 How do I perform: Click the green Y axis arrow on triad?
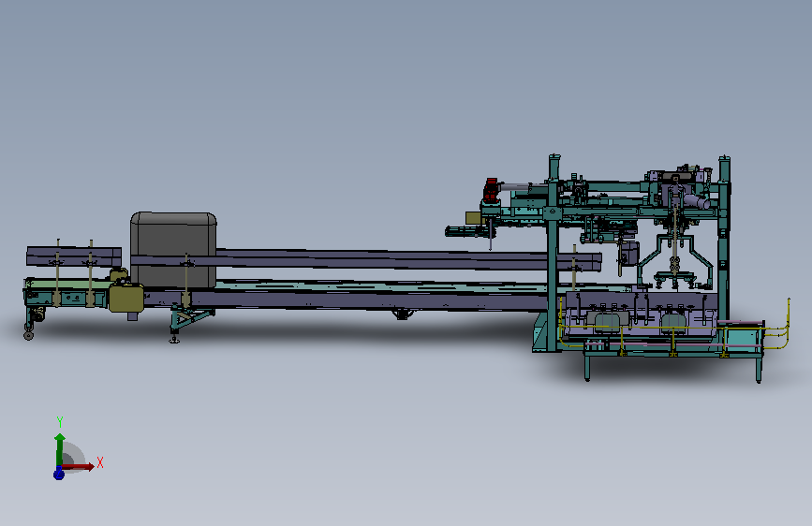pos(60,449)
